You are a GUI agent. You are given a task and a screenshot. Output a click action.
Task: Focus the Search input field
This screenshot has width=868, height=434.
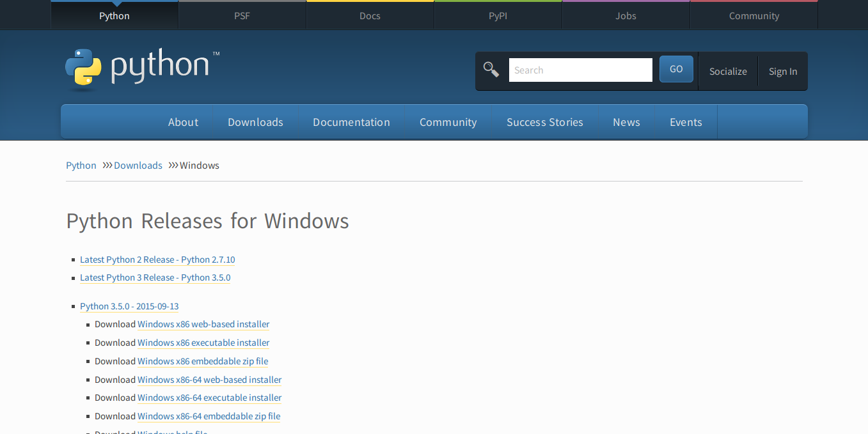(581, 70)
